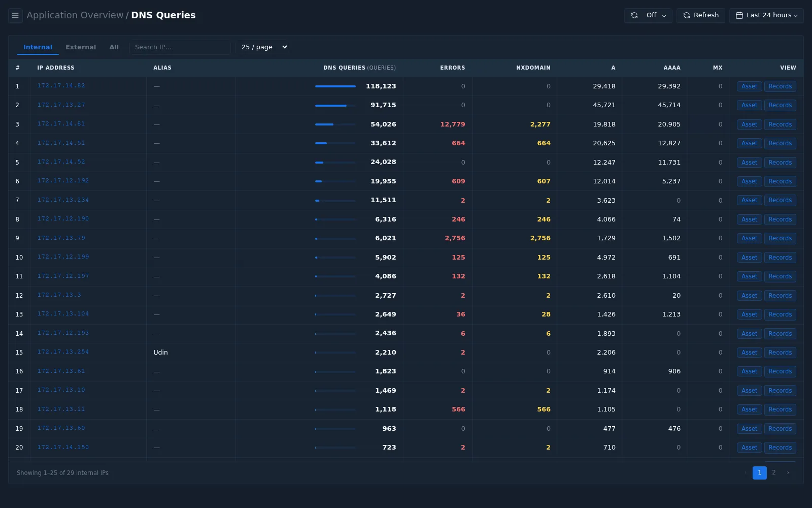Viewport: 812px width, 508px height.
Task: Sort by Errors column header
Action: [x=452, y=68]
